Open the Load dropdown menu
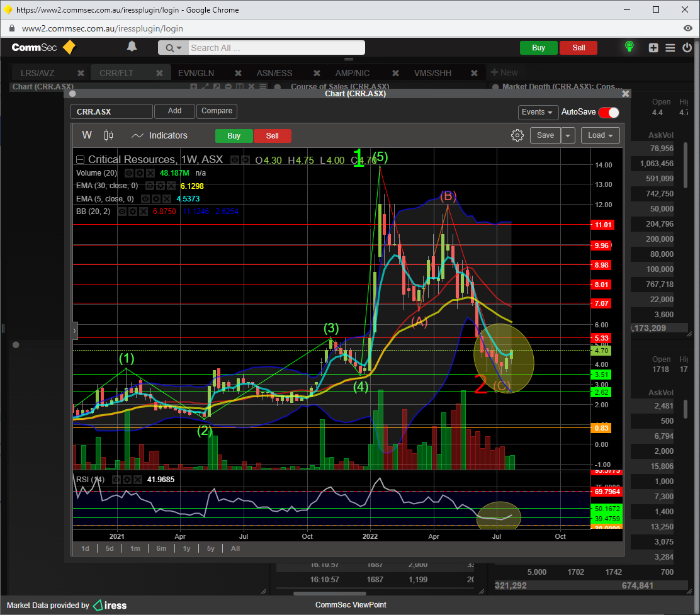This screenshot has height=615, width=700. tap(600, 135)
